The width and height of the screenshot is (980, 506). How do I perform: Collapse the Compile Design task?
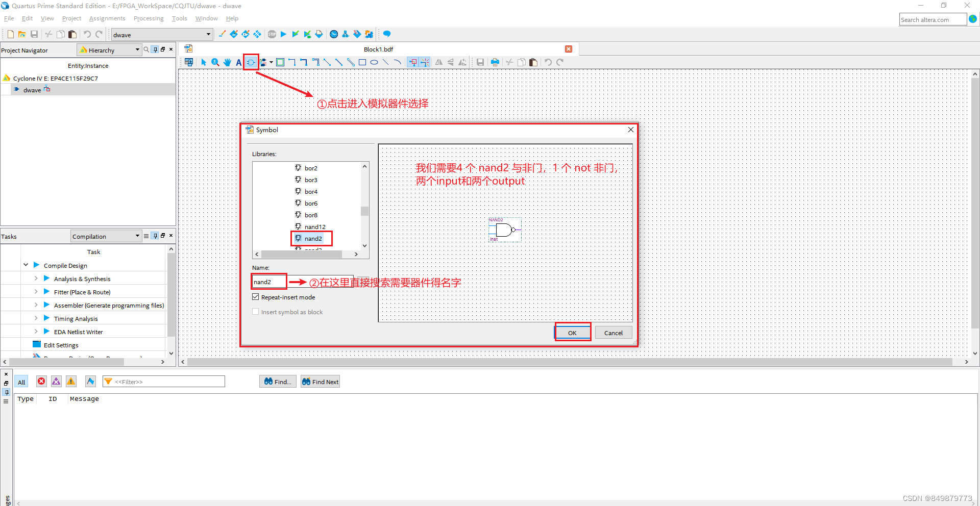pyautogui.click(x=26, y=265)
